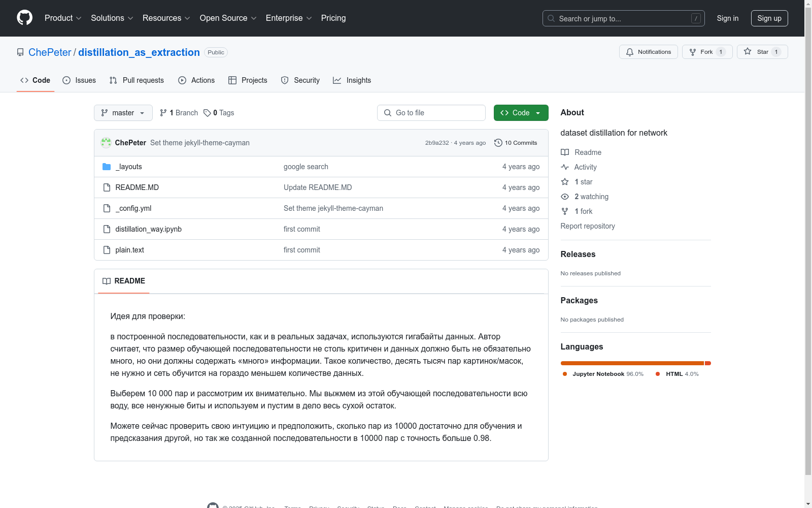The height and width of the screenshot is (508, 812).
Task: Click the Jupyter Notebook language bar segment
Action: pyautogui.click(x=632, y=363)
